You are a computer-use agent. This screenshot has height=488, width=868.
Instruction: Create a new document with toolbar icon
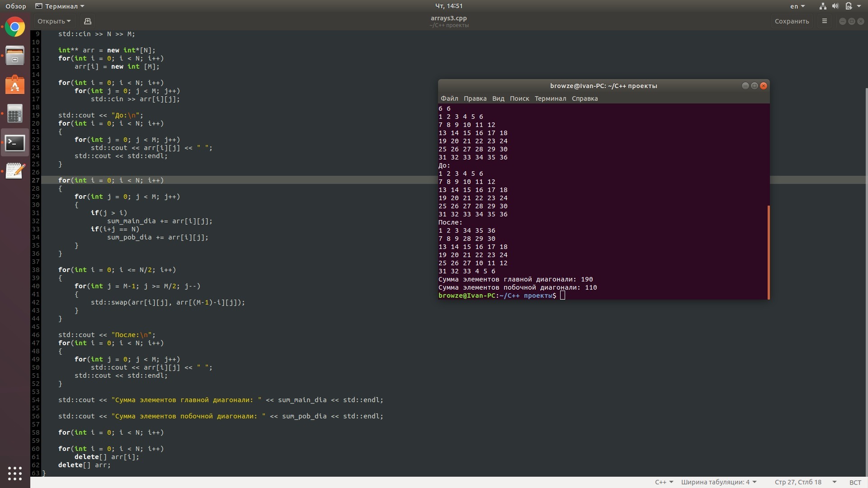[88, 21]
